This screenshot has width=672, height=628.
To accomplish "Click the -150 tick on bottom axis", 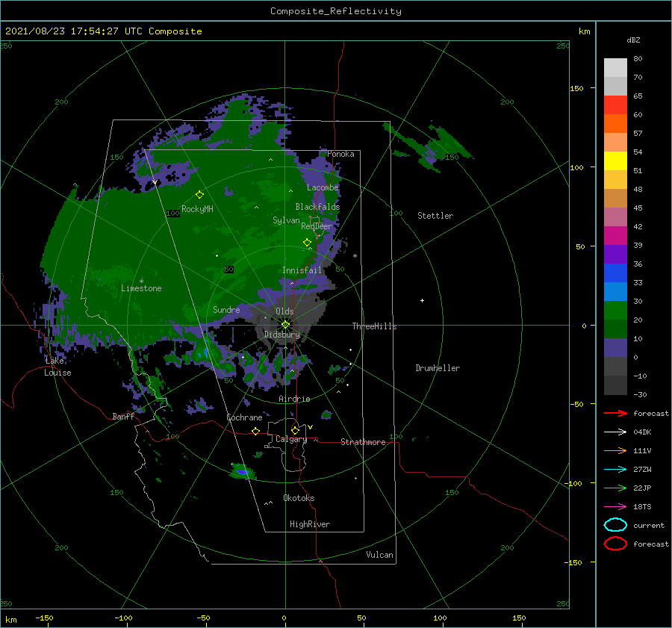I will pyautogui.click(x=44, y=618).
